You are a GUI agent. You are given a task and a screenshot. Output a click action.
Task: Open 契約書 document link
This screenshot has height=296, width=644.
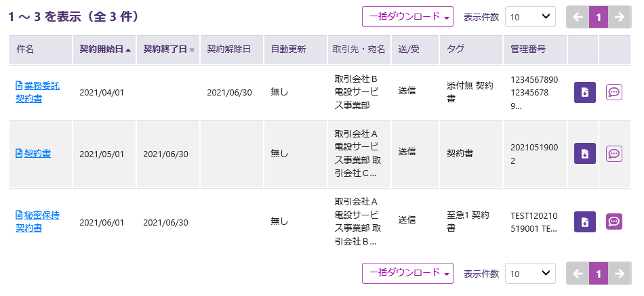coord(37,154)
